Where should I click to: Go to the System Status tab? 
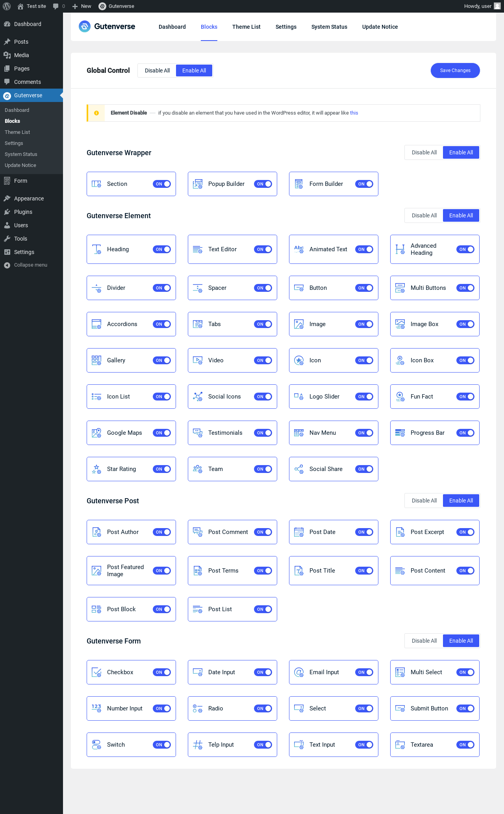pos(329,27)
